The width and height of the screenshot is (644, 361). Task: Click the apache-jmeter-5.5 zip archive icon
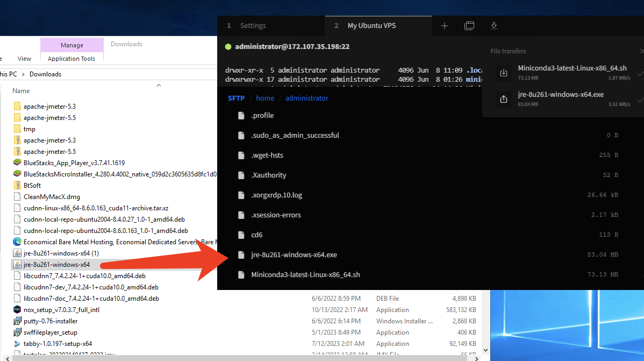click(x=17, y=151)
